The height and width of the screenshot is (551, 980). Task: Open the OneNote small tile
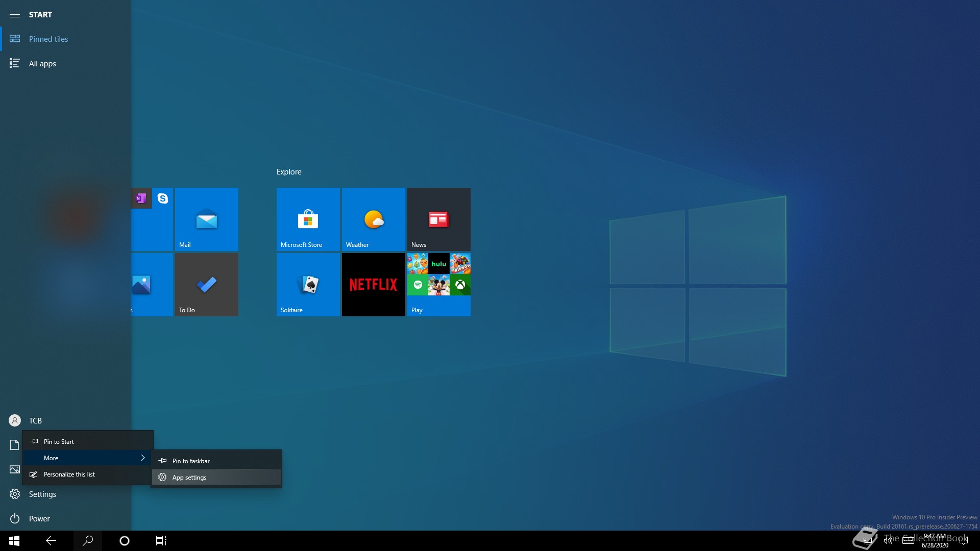click(x=141, y=198)
